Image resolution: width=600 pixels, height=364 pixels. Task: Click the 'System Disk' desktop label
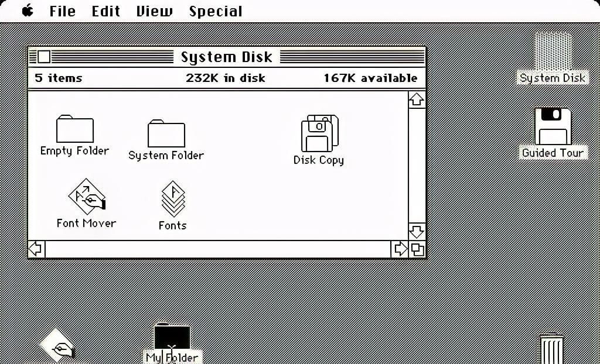553,78
